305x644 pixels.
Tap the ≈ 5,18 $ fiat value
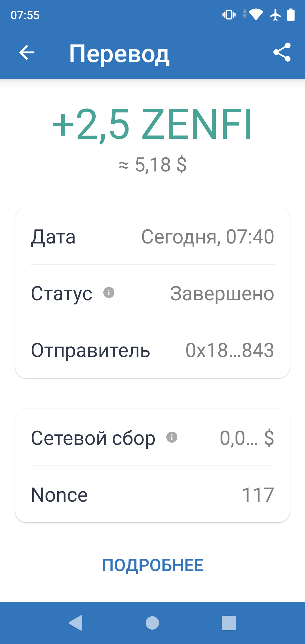point(152,165)
